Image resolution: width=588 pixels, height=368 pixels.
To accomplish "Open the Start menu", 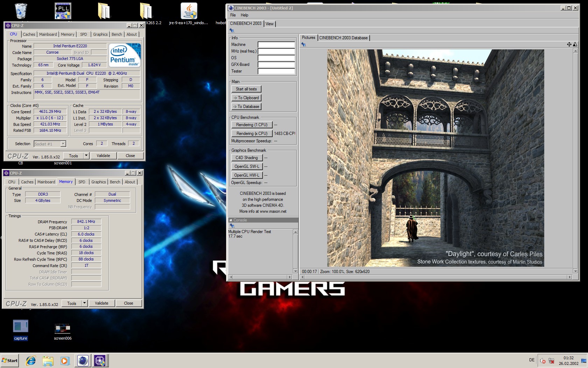I will tap(10, 360).
